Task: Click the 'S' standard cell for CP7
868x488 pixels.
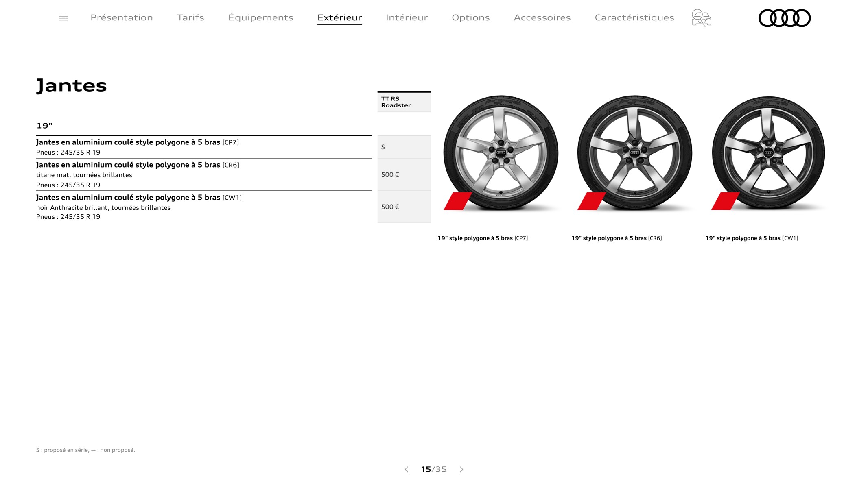Action: tap(404, 147)
